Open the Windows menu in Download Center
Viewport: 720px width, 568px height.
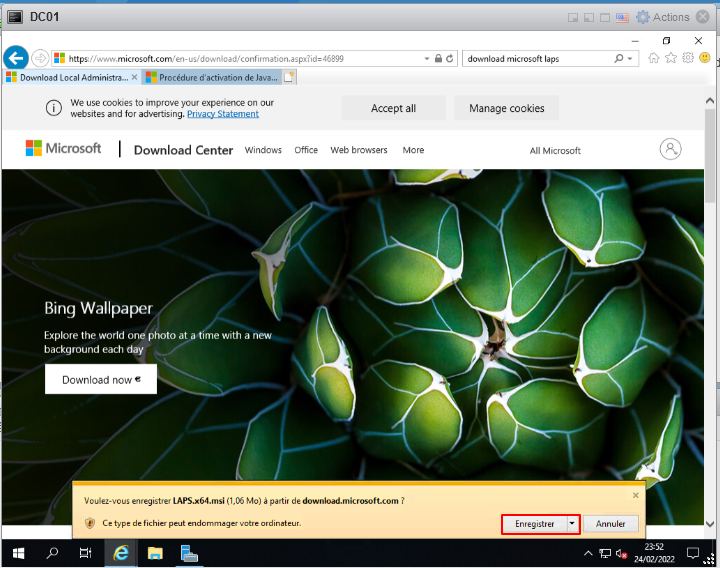click(263, 150)
